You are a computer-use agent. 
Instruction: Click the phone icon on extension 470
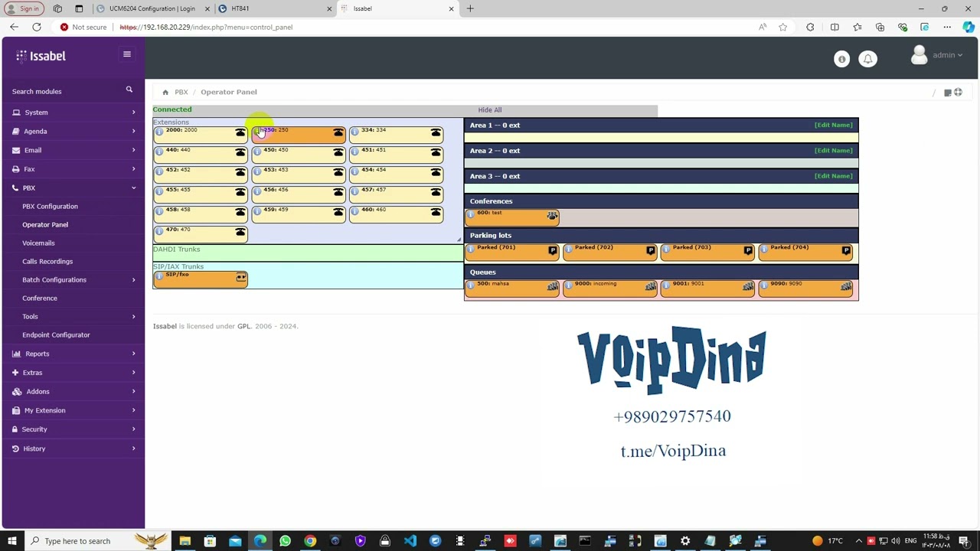(240, 233)
